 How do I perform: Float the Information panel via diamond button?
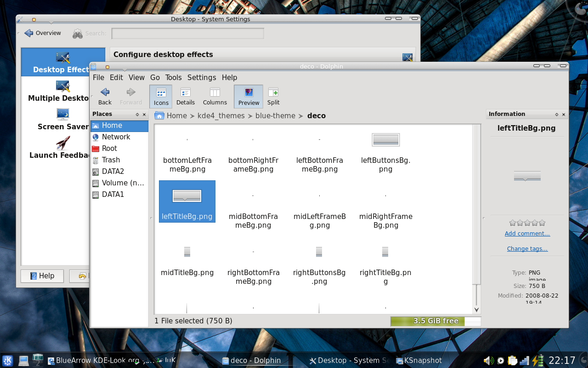[556, 115]
